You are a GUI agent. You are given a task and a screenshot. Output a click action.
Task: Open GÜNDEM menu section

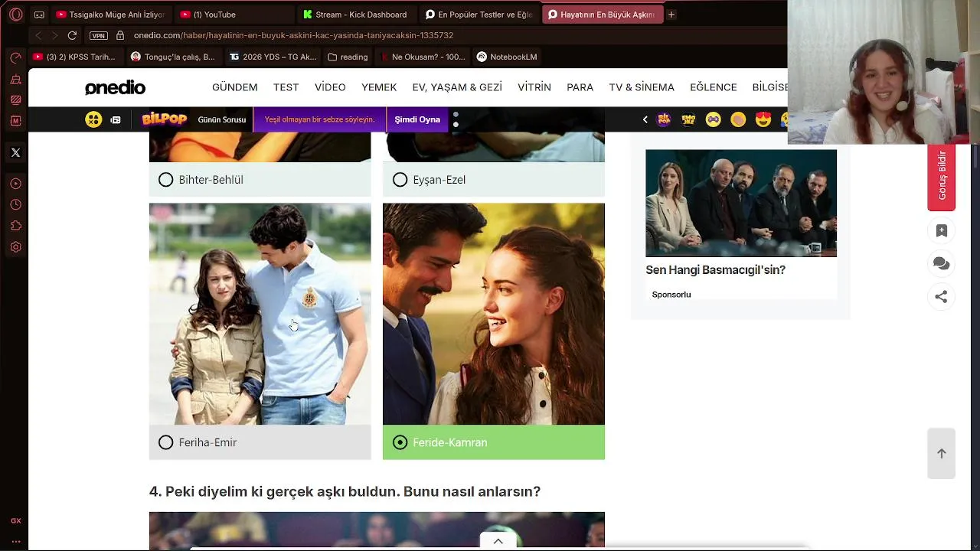coord(234,87)
